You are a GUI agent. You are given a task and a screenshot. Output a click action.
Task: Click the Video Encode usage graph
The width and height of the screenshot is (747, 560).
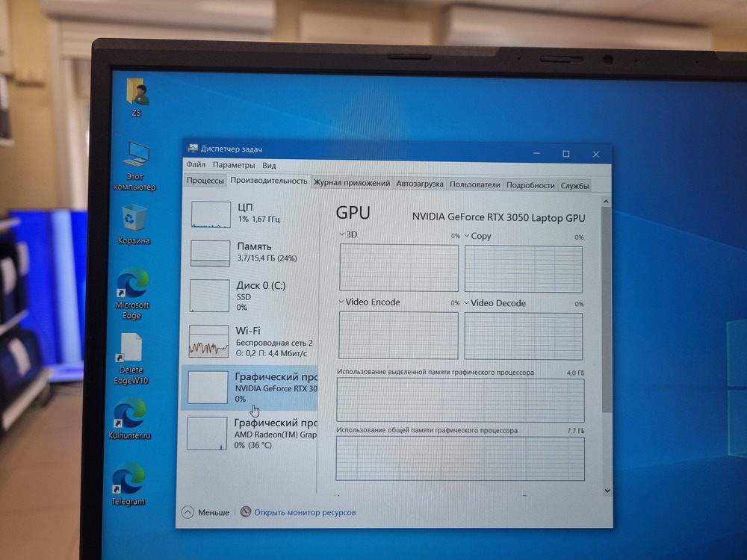tap(398, 335)
